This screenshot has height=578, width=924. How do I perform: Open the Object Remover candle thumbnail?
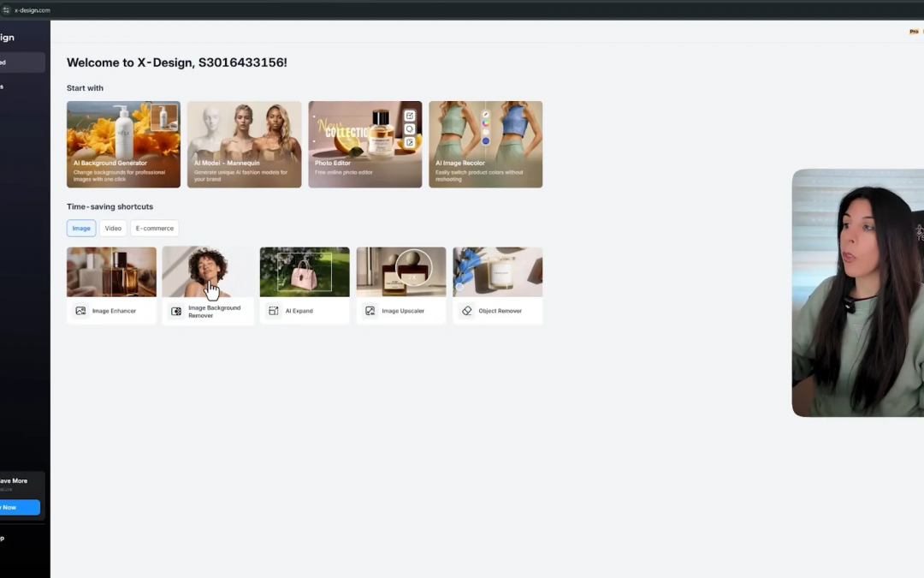[498, 272]
